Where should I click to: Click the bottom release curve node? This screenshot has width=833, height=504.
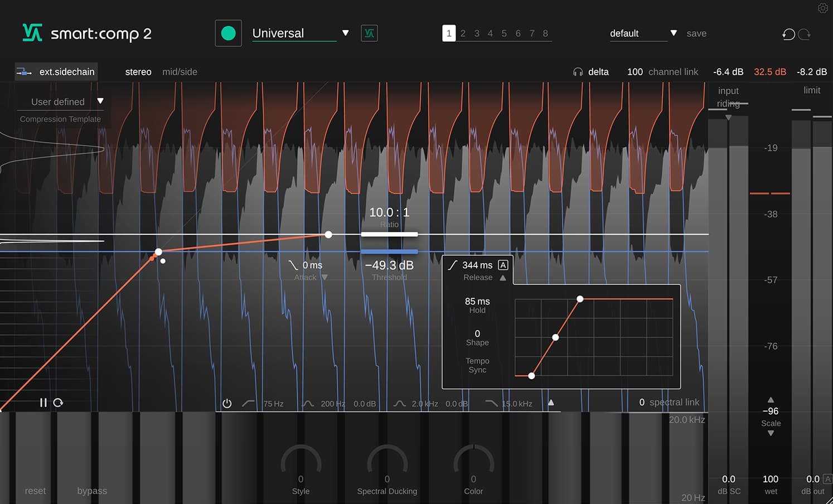pos(531,376)
